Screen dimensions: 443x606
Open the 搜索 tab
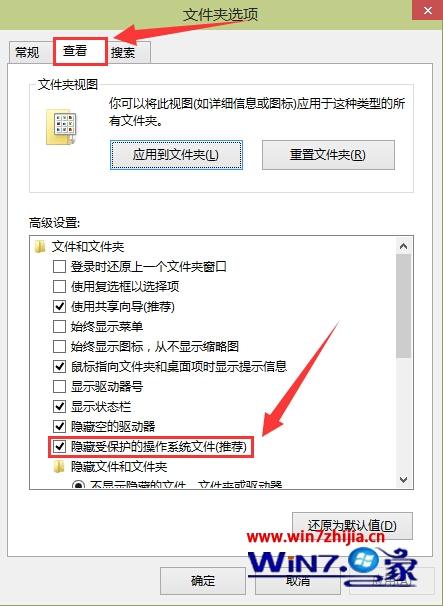(123, 53)
